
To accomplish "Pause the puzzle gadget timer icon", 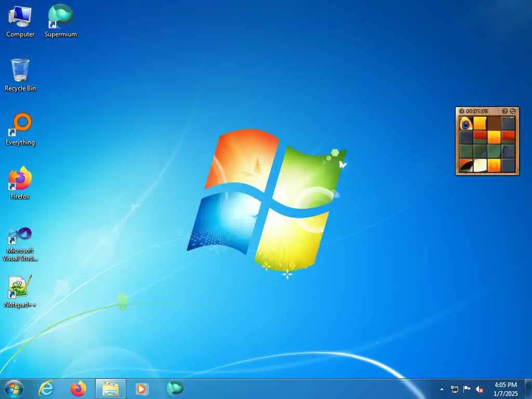I will (461, 111).
